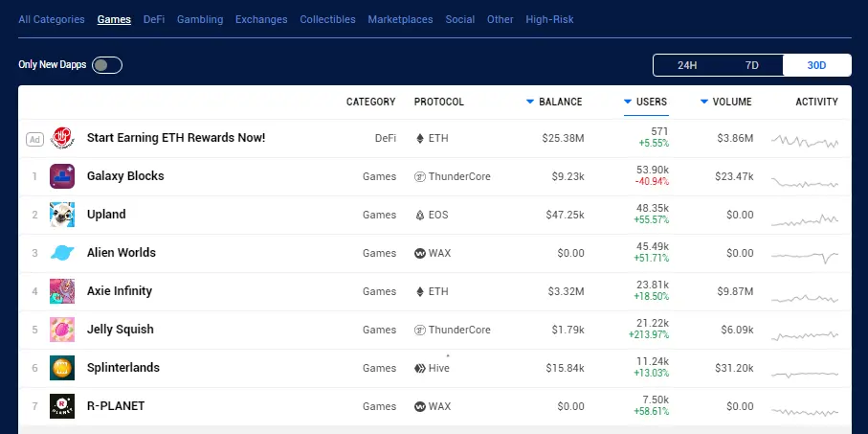The image size is (868, 434).
Task: Open the High-Risk category tab
Action: (x=549, y=19)
